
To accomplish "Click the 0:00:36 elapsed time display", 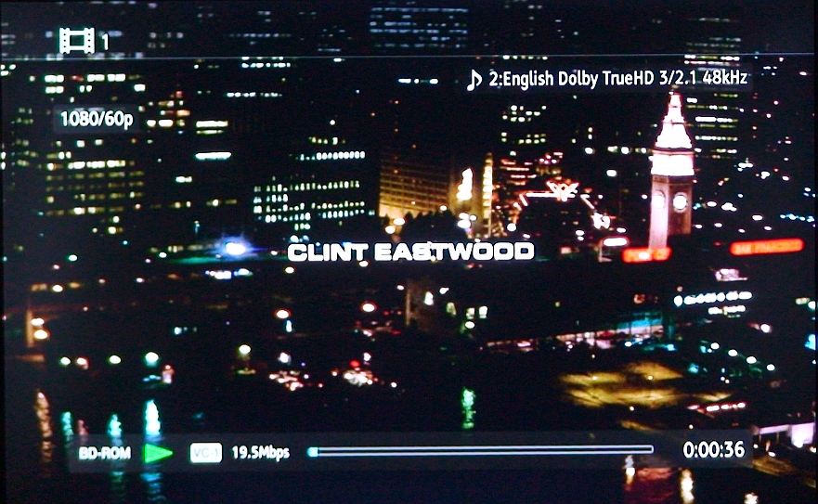I will coord(714,449).
